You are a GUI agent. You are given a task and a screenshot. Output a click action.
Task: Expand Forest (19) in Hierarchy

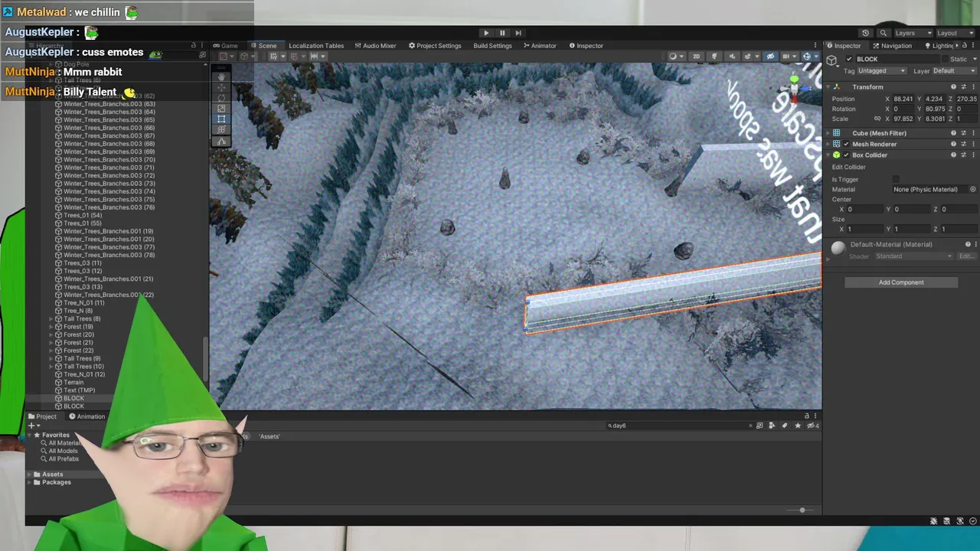click(x=51, y=327)
